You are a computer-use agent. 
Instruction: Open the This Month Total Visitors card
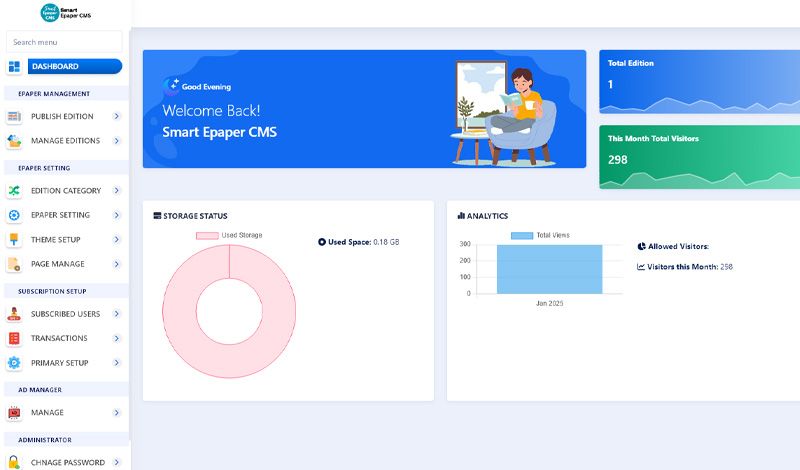pyautogui.click(x=699, y=156)
